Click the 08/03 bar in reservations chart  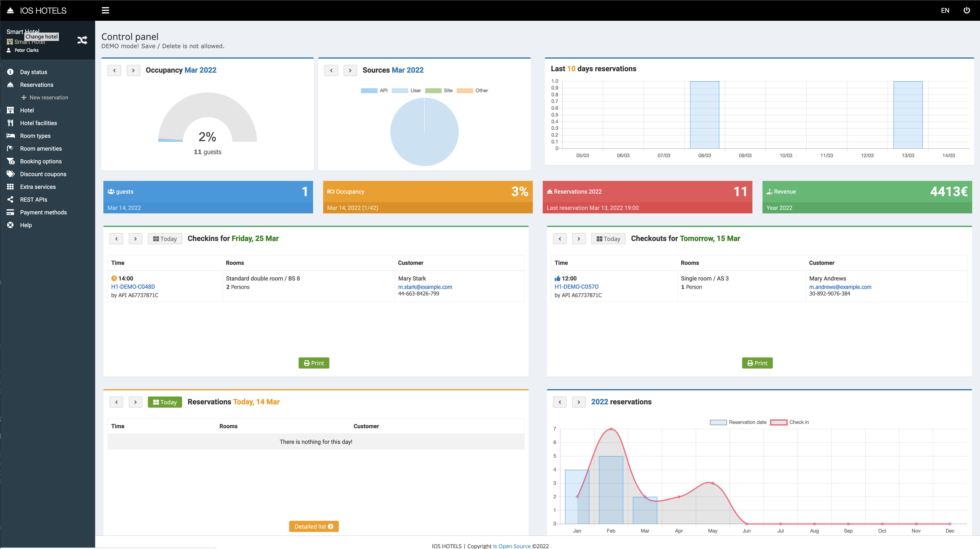[704, 115]
